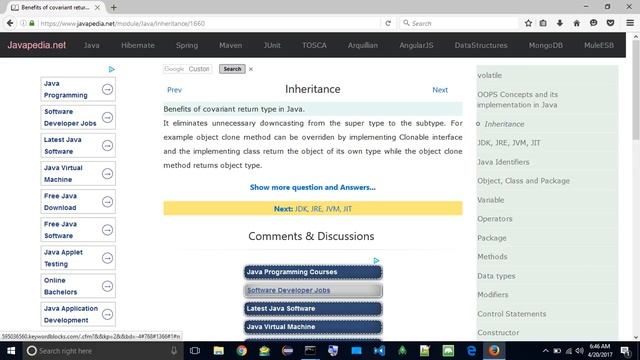Click Javapedia.net site logo
Viewport: 640px width, 360px height.
pyautogui.click(x=37, y=45)
